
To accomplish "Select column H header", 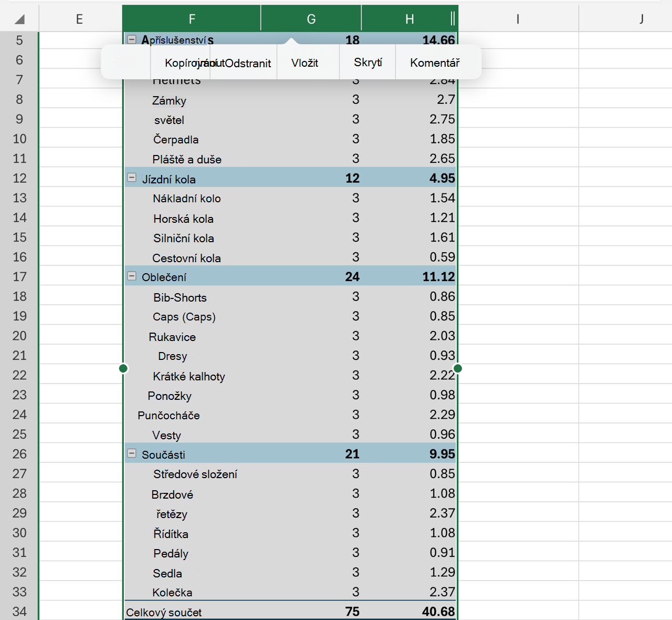I will point(409,19).
